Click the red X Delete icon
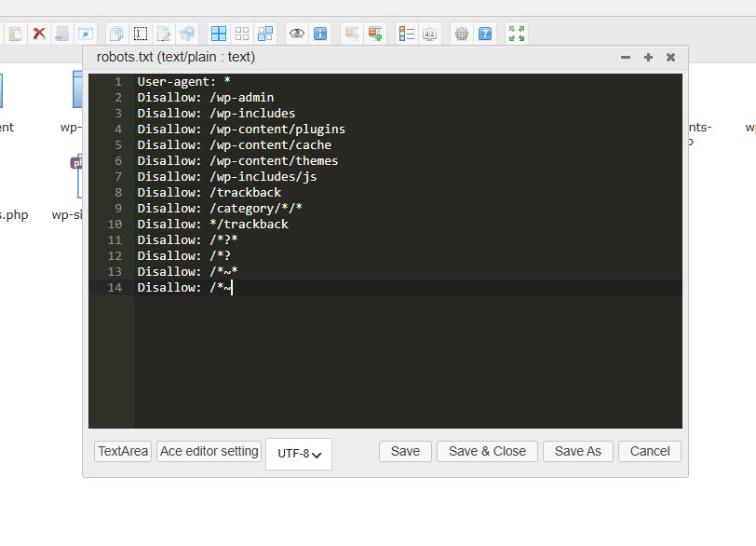Viewport: 756px width, 546px height. tap(39, 34)
